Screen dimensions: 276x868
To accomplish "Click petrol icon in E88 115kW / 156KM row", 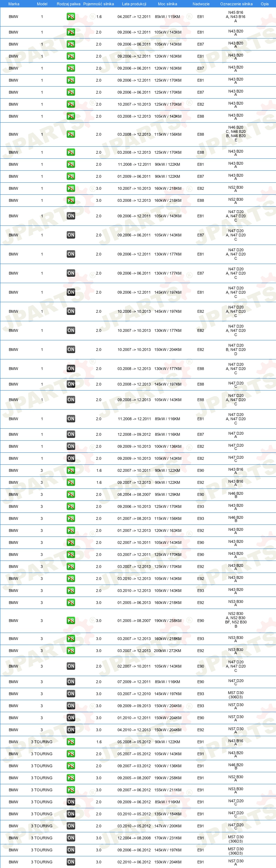I will tap(71, 134).
